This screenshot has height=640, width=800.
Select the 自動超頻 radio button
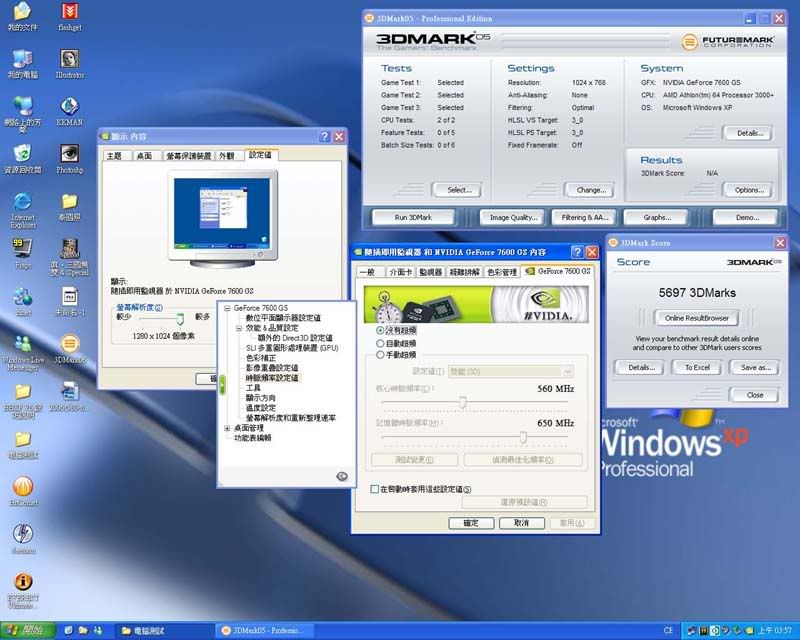[380, 343]
